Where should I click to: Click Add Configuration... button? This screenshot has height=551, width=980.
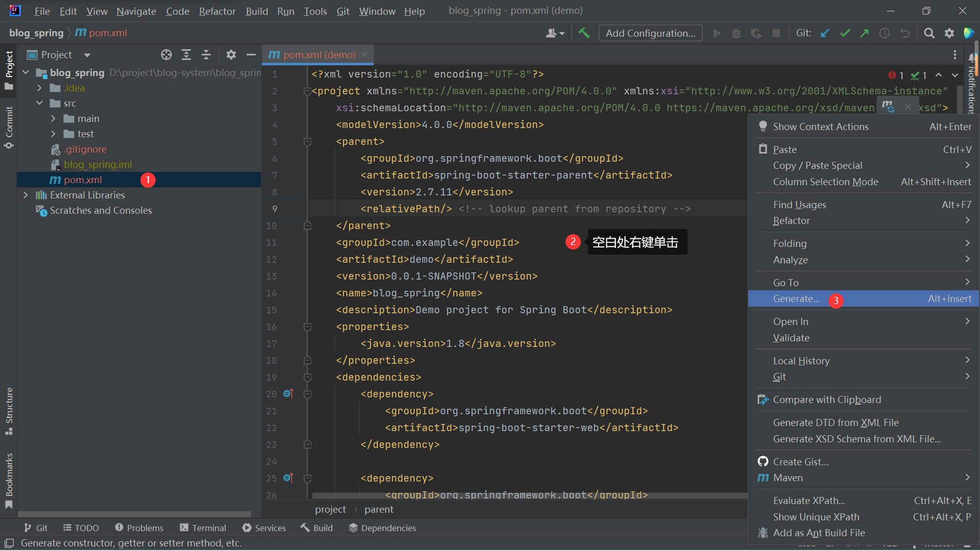point(650,33)
